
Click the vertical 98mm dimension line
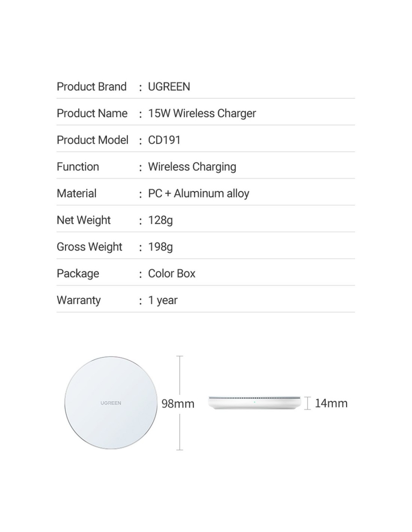180,403
